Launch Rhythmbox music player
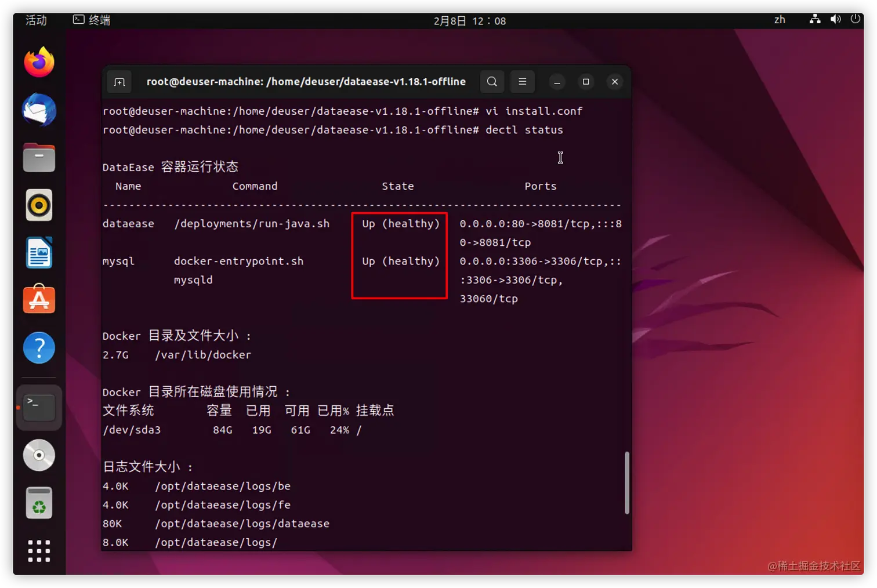The width and height of the screenshot is (877, 588). pyautogui.click(x=38, y=205)
